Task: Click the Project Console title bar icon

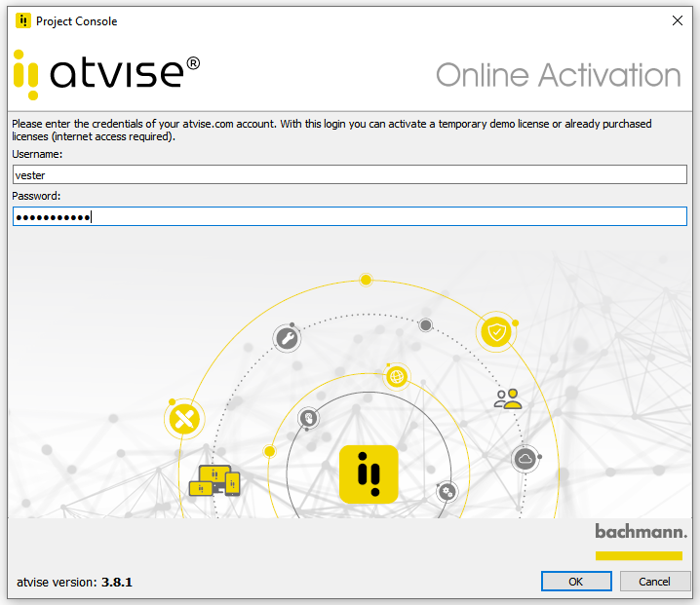Action: pos(22,20)
